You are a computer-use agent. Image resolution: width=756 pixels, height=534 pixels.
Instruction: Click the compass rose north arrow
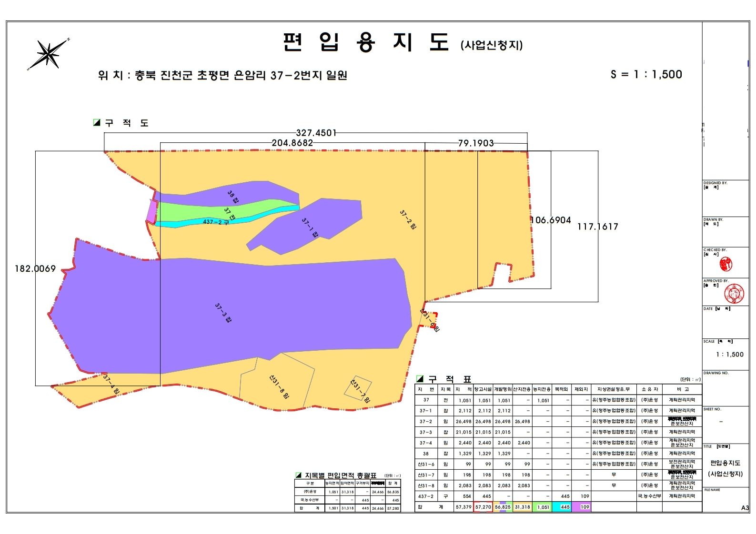pos(49,53)
